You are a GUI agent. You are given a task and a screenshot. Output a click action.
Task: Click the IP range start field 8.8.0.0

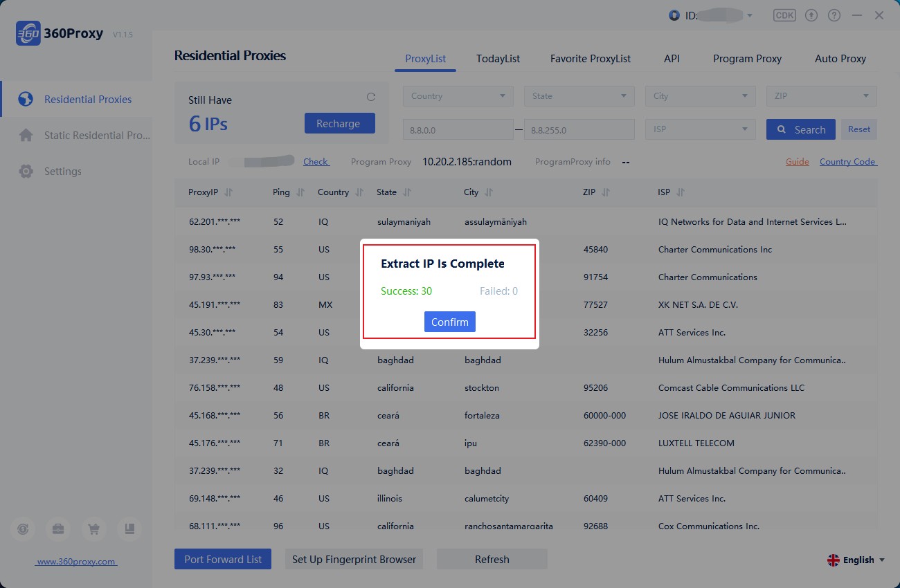tap(458, 129)
